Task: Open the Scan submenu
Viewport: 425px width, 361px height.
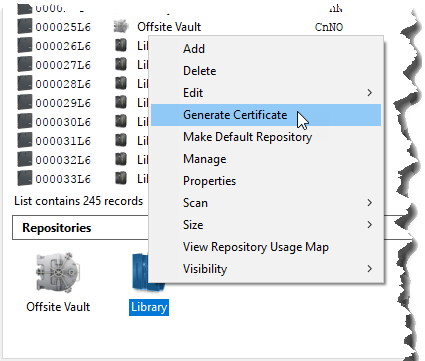Action: (x=266, y=203)
